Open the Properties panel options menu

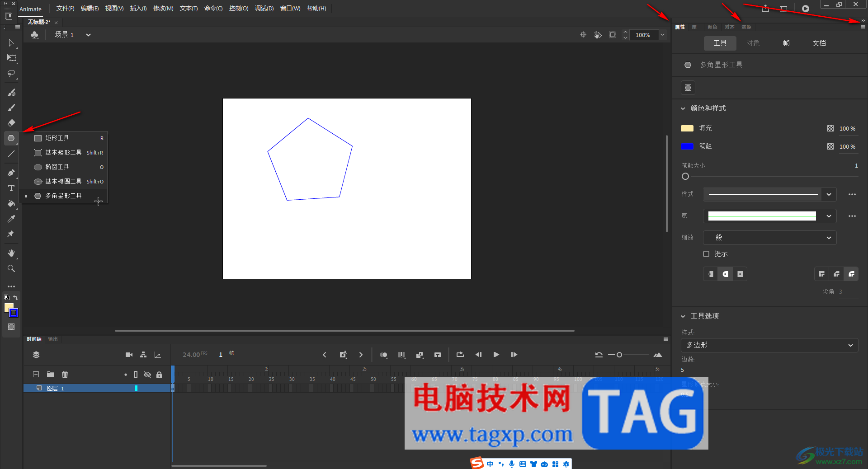[x=863, y=27]
